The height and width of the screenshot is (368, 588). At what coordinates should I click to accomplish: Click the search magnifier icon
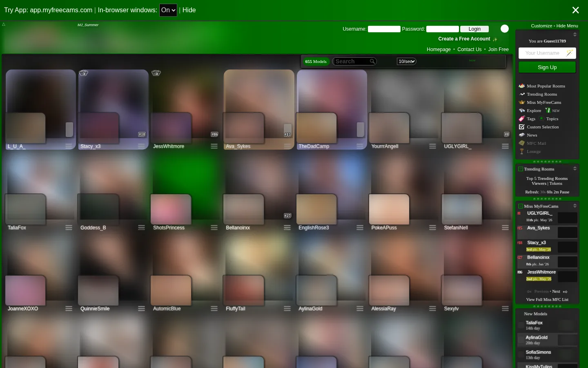pos(372,61)
